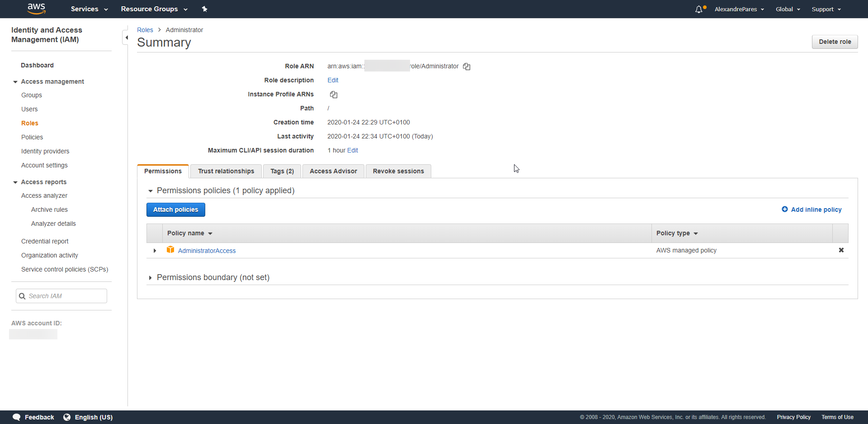Switch to the Trust relationships tab
Viewport: 868px width, 424px height.
click(226, 171)
